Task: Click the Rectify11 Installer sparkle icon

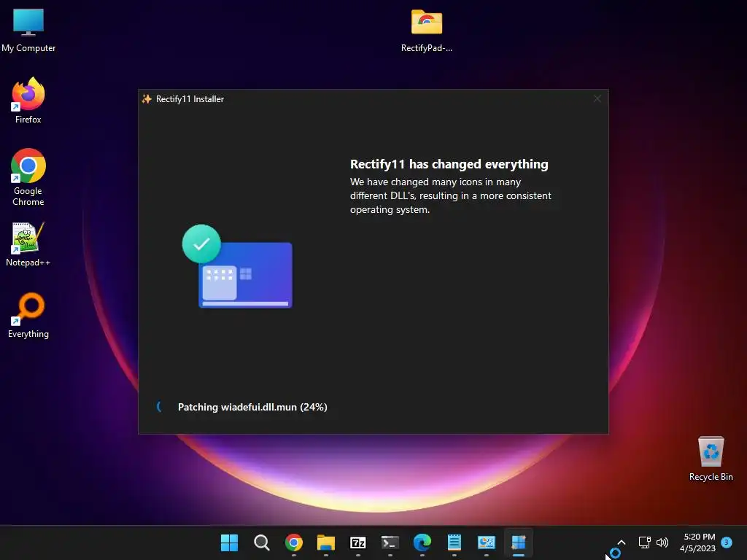Action: (147, 98)
